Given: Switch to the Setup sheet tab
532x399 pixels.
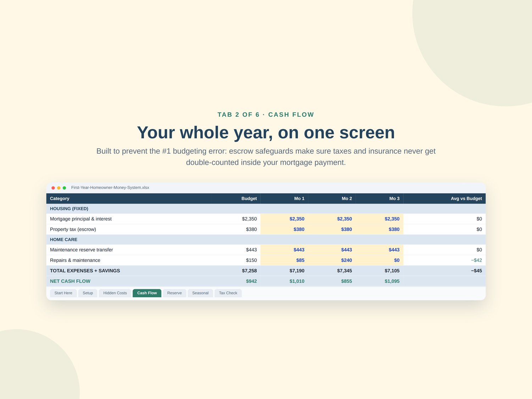Looking at the screenshot, I should pyautogui.click(x=88, y=293).
